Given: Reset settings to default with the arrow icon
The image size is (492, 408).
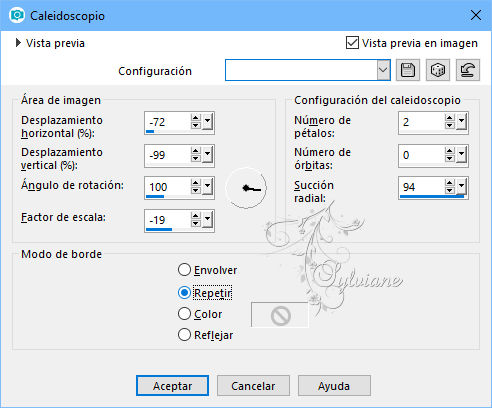Looking at the screenshot, I should [468, 70].
